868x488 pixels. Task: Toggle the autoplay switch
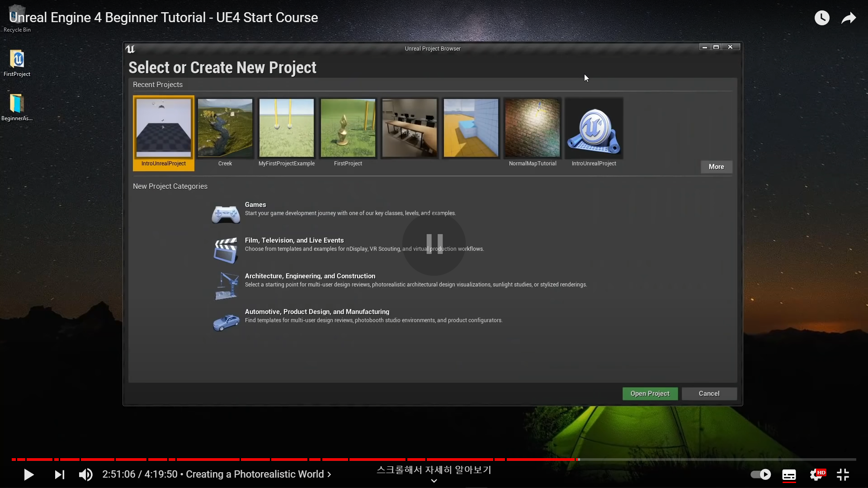click(x=761, y=474)
